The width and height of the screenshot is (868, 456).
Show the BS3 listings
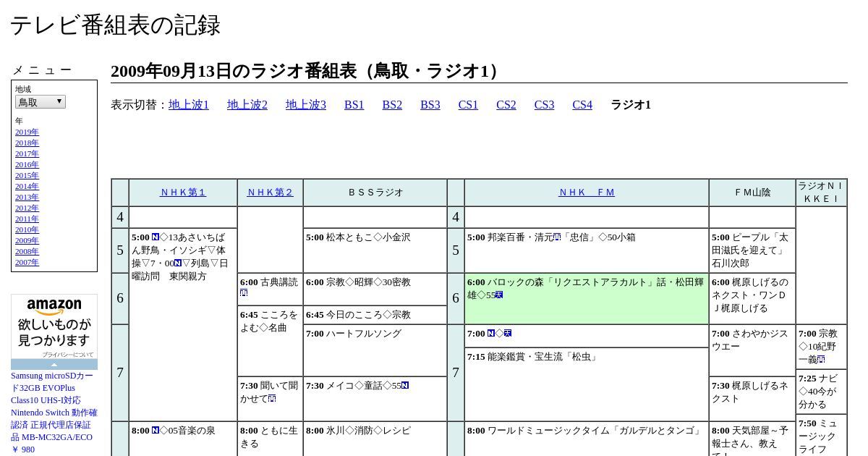pyautogui.click(x=430, y=105)
